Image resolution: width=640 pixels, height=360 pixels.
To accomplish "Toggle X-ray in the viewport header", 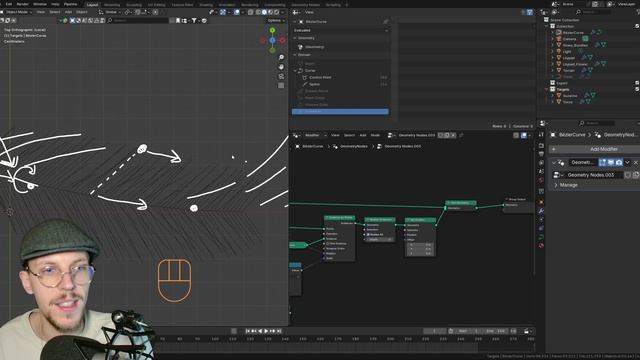I will [251, 12].
